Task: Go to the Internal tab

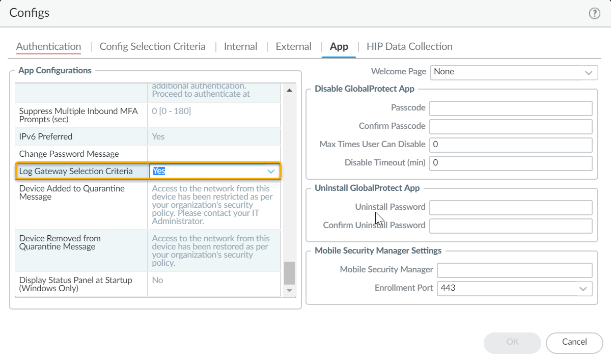Action: [x=240, y=46]
